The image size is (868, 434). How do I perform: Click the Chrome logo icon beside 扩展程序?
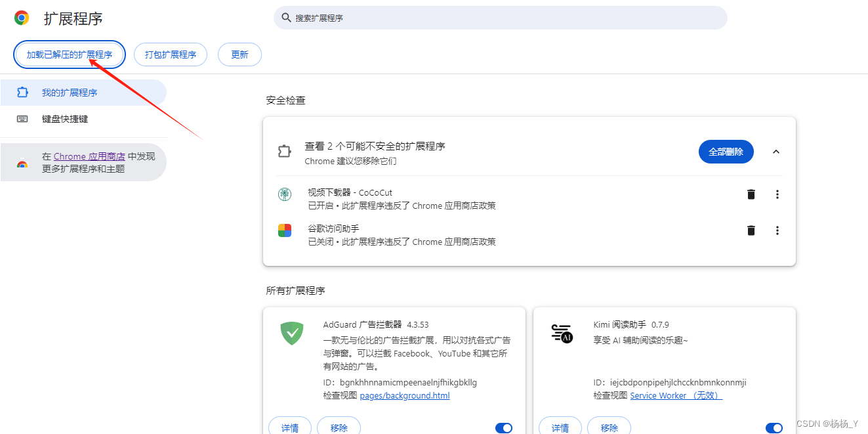click(22, 18)
